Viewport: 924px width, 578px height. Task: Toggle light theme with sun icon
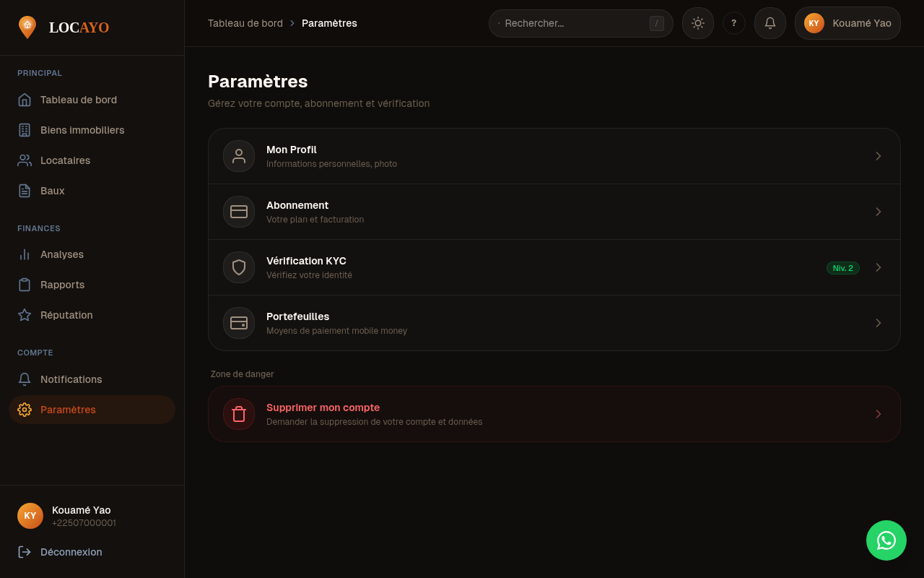tap(698, 23)
